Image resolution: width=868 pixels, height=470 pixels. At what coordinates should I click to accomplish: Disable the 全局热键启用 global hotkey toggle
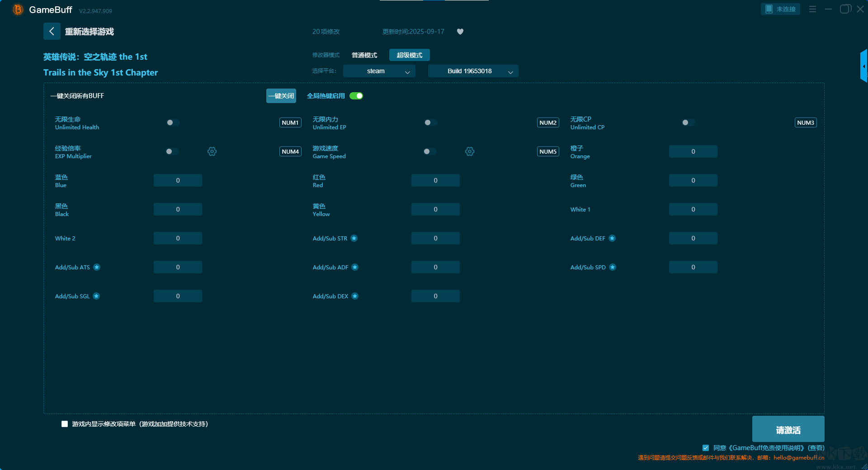356,96
